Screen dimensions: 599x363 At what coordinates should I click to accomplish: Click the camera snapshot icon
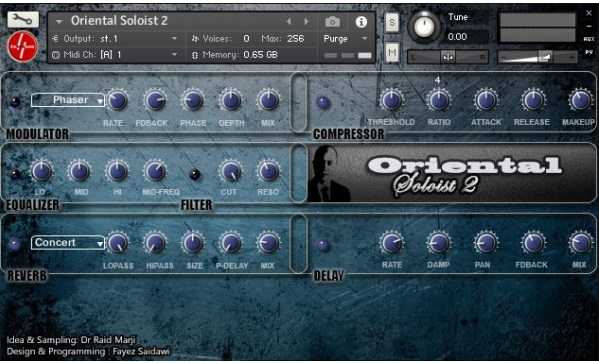332,22
